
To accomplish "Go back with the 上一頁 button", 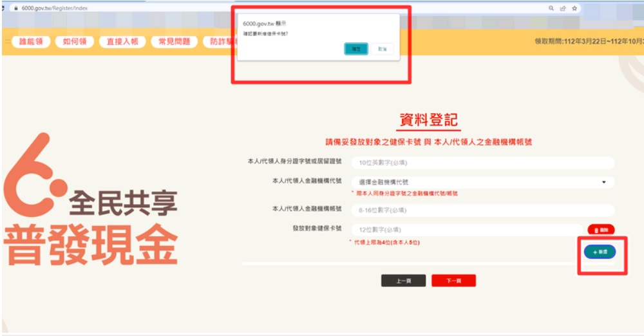I will tap(403, 281).
